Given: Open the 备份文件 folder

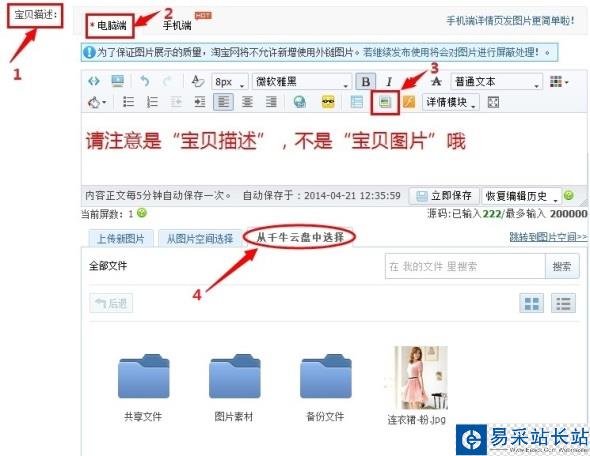Looking at the screenshot, I should pos(325,376).
